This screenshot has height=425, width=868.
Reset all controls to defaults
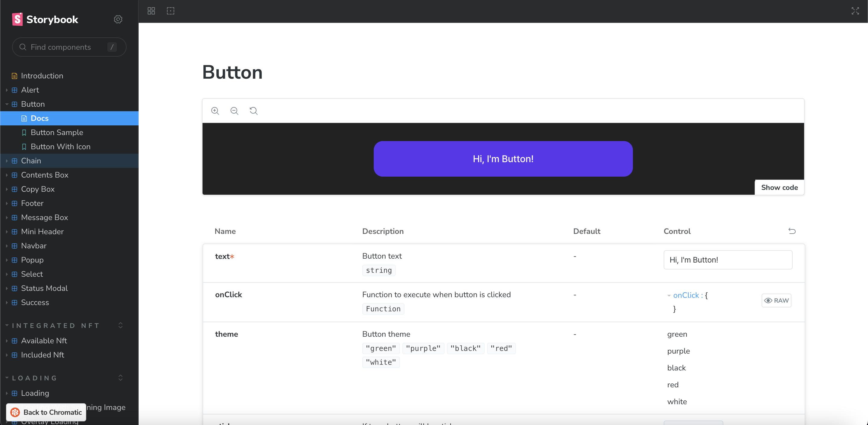[x=792, y=231]
